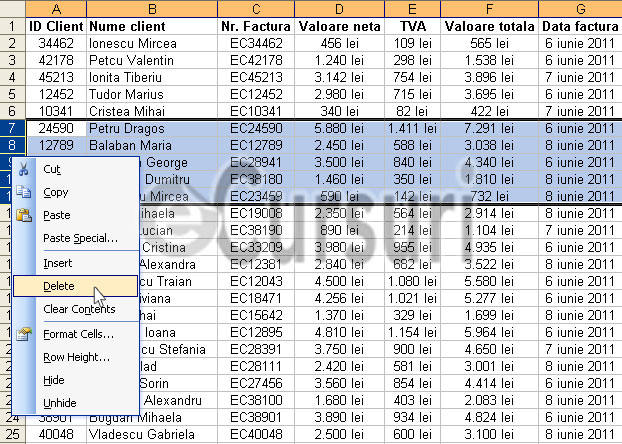This screenshot has width=622, height=444.
Task: Select row 7 header
Action: [x=12, y=128]
